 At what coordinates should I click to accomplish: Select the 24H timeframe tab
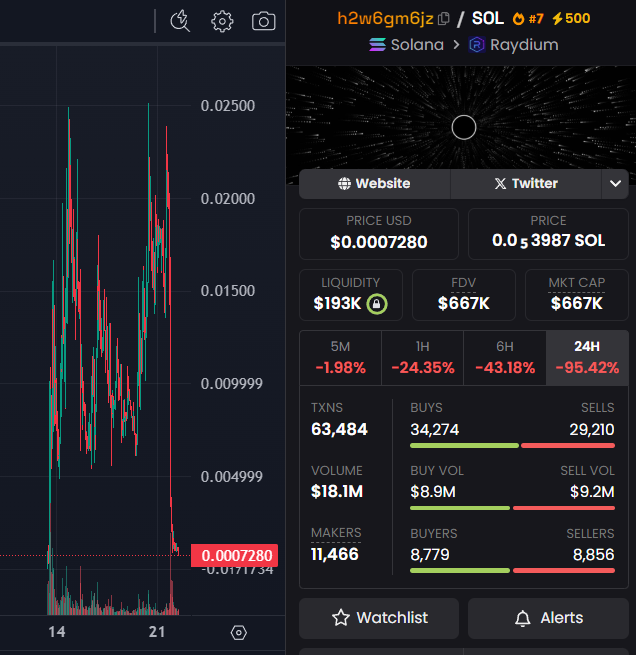pyautogui.click(x=587, y=358)
